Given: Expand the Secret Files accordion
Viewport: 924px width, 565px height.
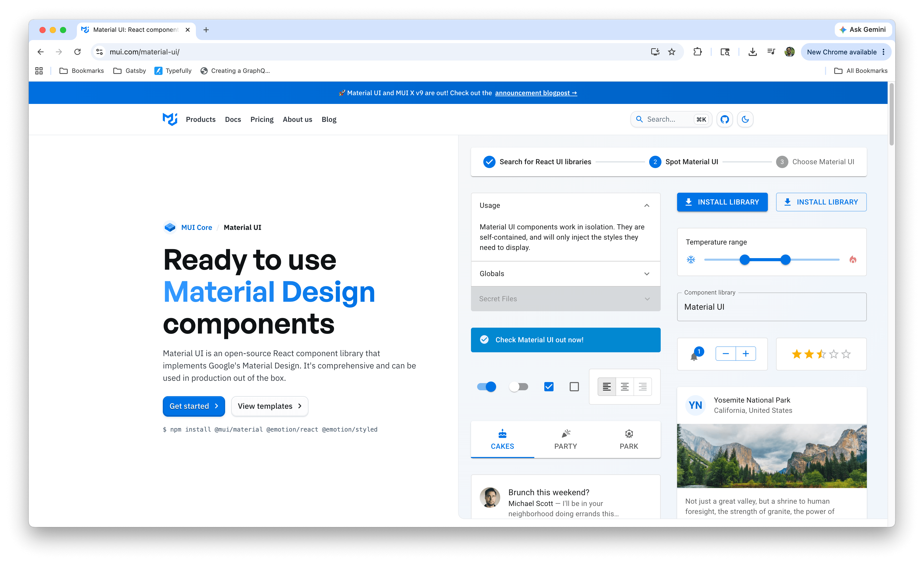Looking at the screenshot, I should coord(566,299).
